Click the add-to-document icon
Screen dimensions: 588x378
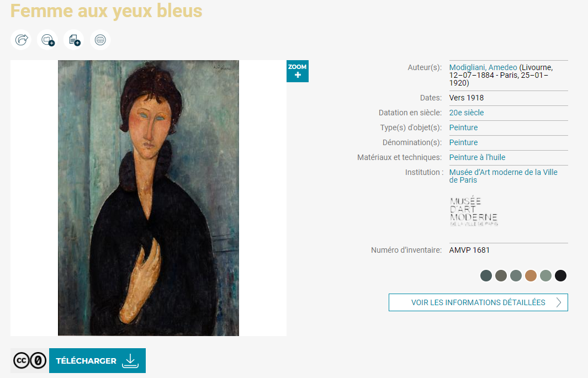73,39
